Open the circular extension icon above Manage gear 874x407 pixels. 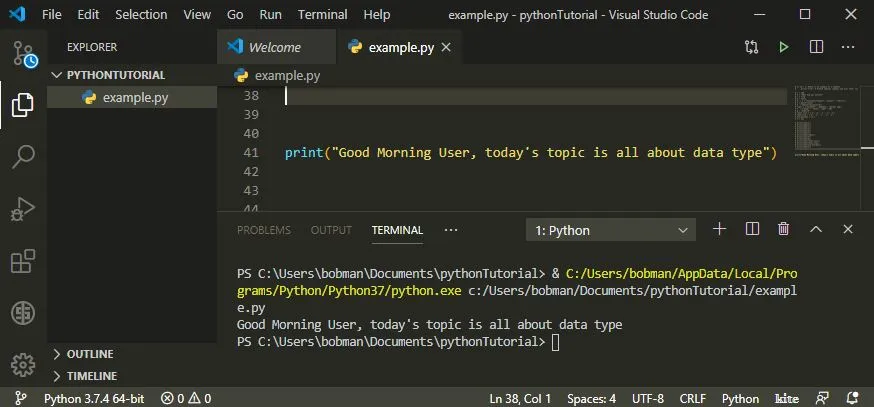coord(23,313)
